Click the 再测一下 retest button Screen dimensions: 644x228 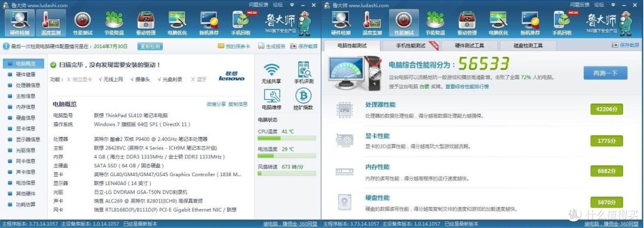pyautogui.click(x=605, y=73)
